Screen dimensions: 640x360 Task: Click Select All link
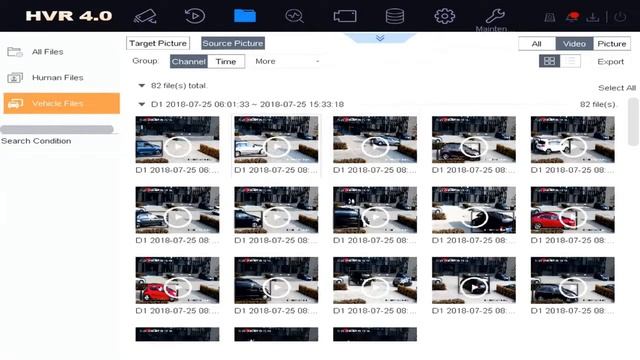(x=617, y=88)
